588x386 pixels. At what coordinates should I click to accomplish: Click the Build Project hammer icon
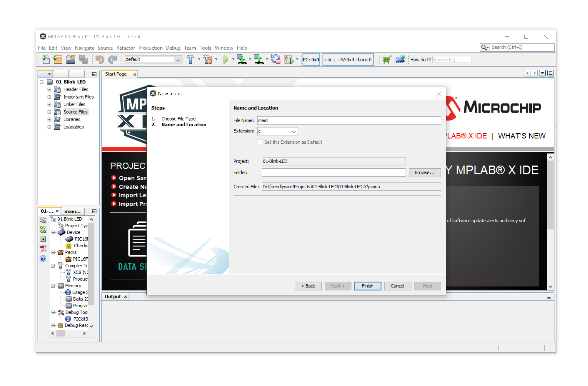point(190,60)
